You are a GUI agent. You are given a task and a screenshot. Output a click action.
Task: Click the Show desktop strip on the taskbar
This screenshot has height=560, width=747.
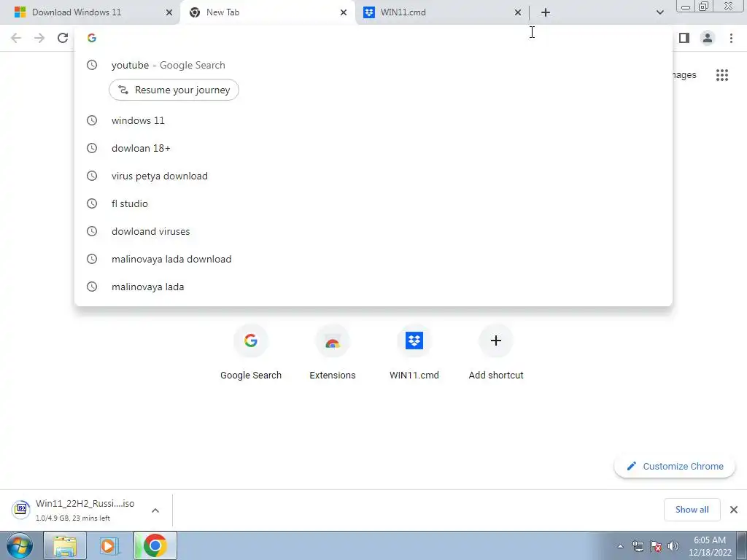(x=742, y=545)
